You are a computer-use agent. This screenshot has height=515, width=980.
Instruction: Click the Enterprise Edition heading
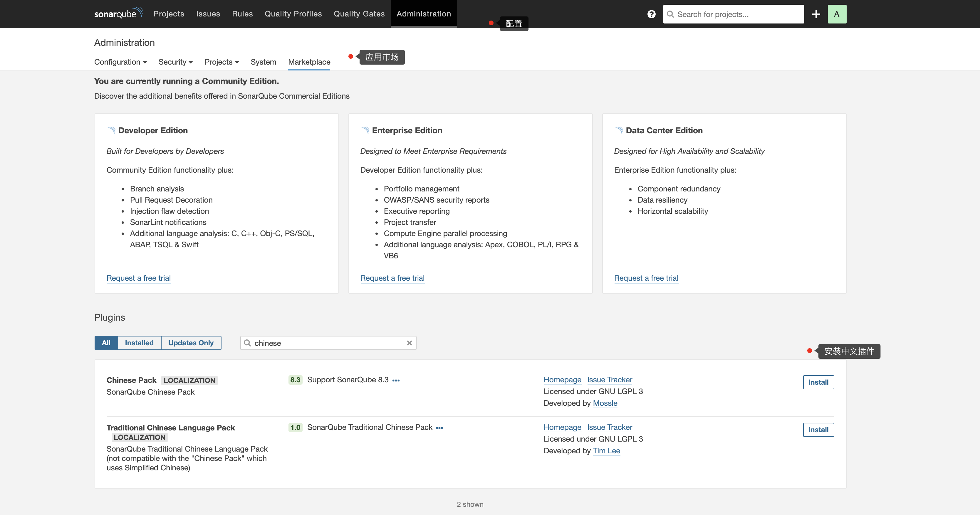tap(407, 130)
